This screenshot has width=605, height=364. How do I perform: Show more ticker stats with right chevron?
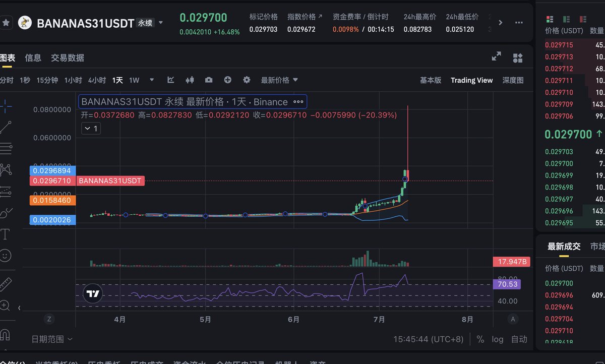pos(501,23)
